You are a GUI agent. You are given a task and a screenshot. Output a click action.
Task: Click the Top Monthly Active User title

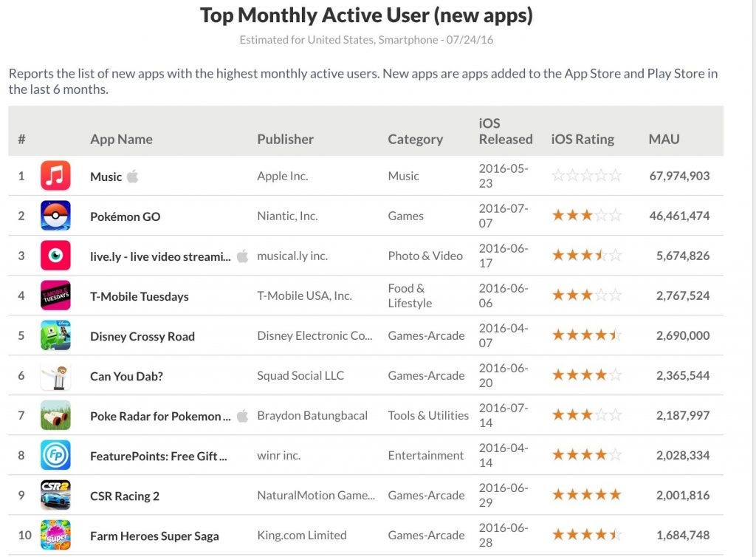[x=366, y=16]
